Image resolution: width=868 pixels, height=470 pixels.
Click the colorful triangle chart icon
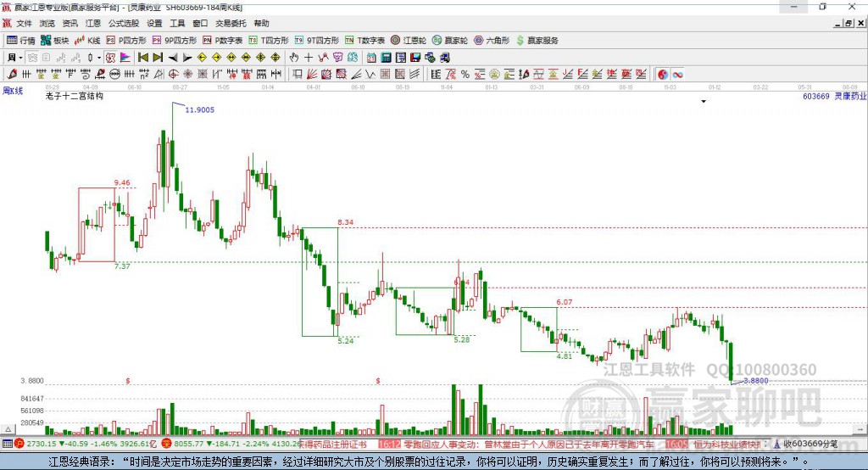(125, 58)
